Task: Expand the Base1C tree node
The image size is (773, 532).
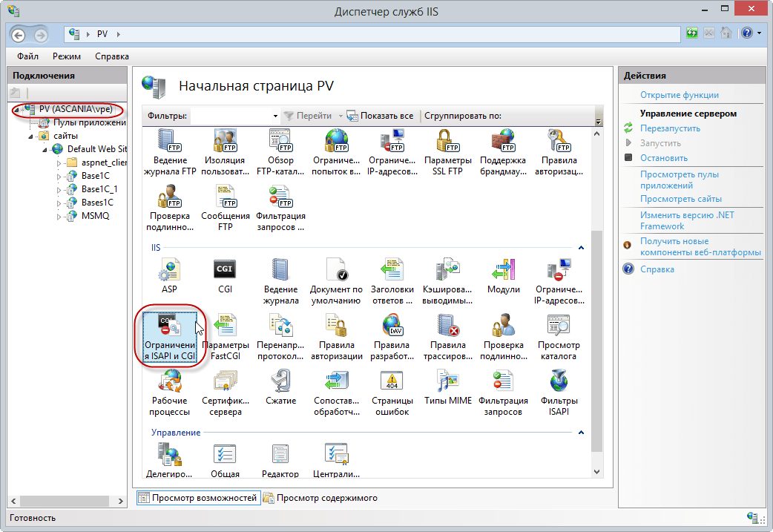Action: click(x=59, y=176)
